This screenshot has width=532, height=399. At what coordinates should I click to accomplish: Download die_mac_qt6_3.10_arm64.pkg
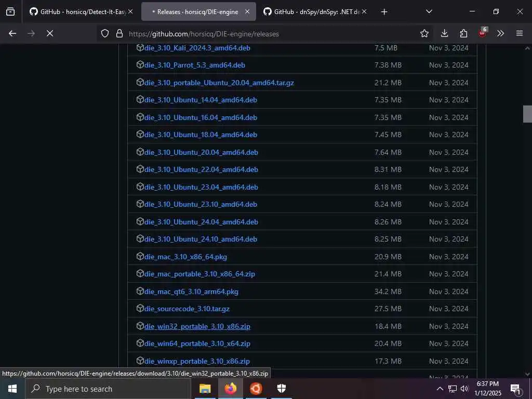(191, 292)
